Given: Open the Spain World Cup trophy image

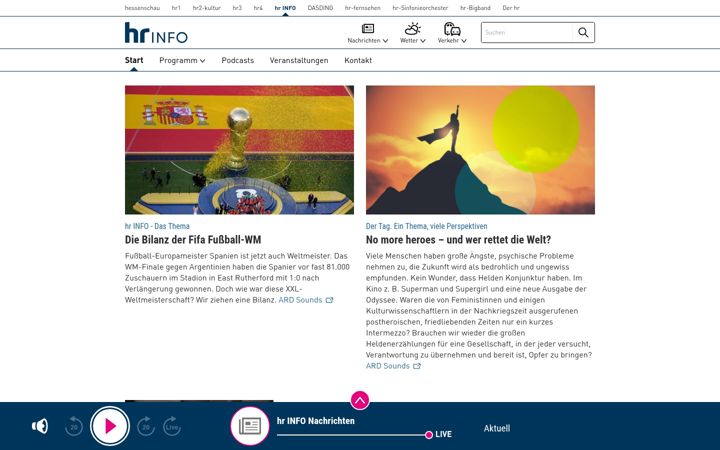Looking at the screenshot, I should pyautogui.click(x=239, y=150).
